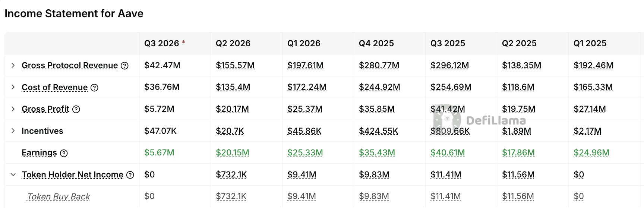
Task: Open the $254.69M Q3 2025 cost value
Action: [451, 87]
